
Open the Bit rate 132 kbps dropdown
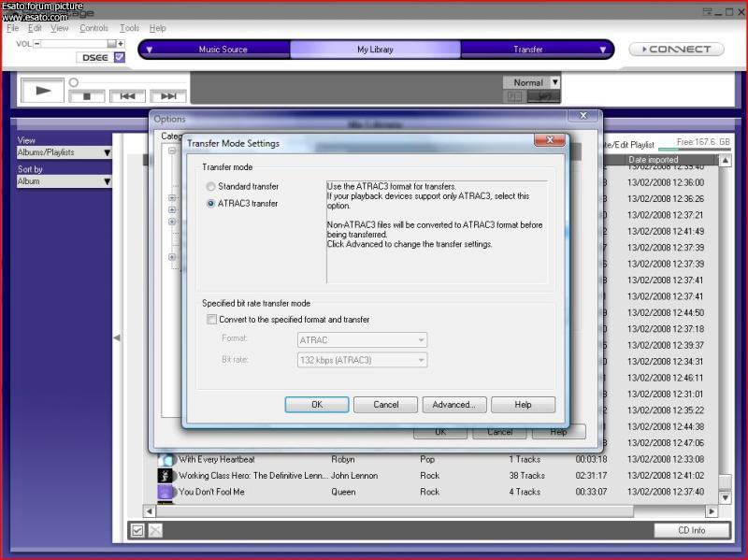tap(362, 360)
